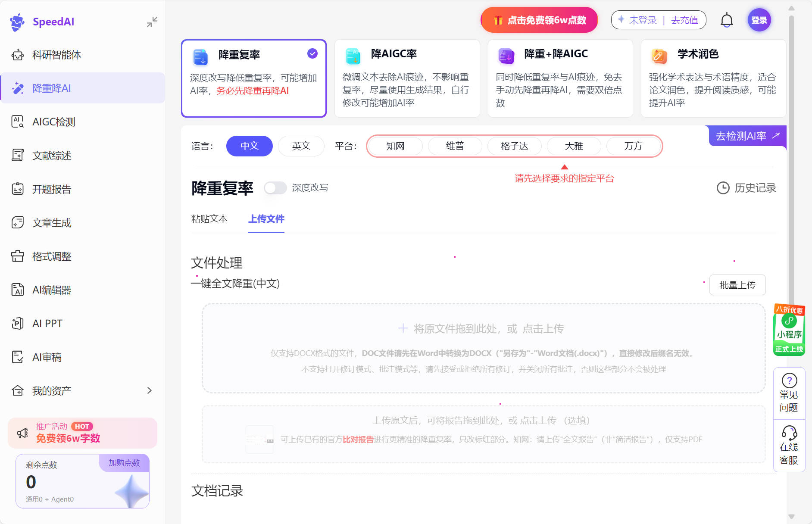812x524 pixels.
Task: Select 格子达 platform
Action: coord(515,146)
